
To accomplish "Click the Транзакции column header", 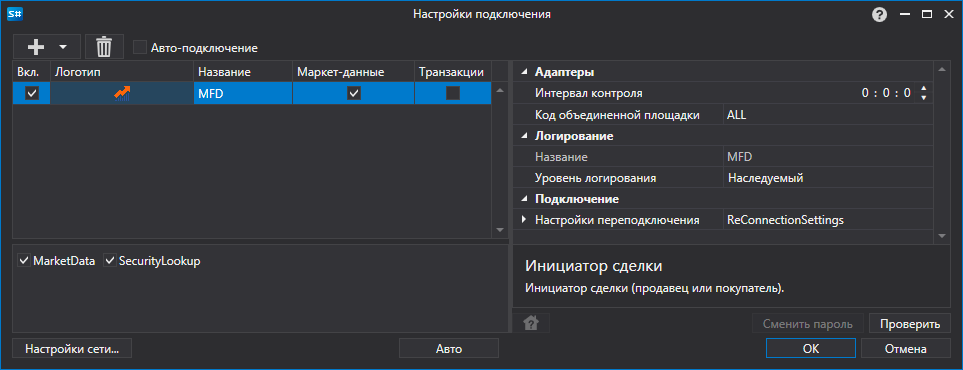I will point(453,72).
